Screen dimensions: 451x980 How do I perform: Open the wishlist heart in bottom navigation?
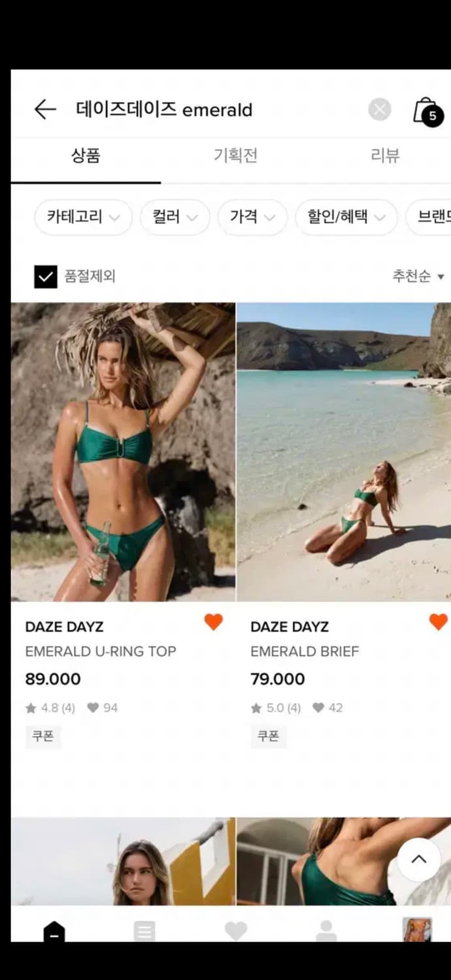[x=235, y=930]
